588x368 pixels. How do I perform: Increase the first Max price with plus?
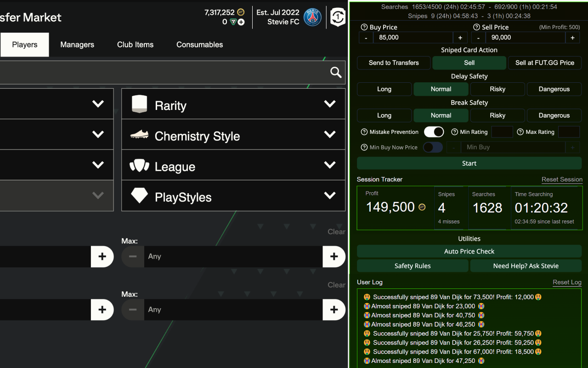(334, 257)
